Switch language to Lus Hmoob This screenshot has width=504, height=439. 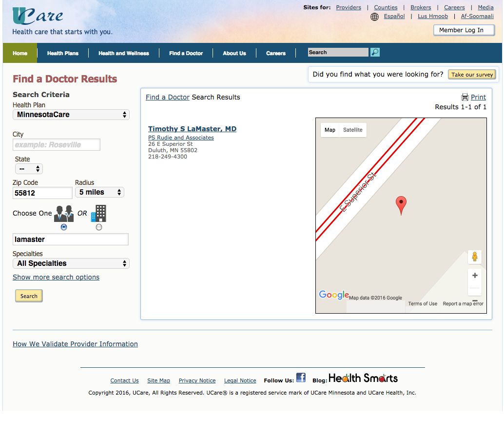pos(433,16)
